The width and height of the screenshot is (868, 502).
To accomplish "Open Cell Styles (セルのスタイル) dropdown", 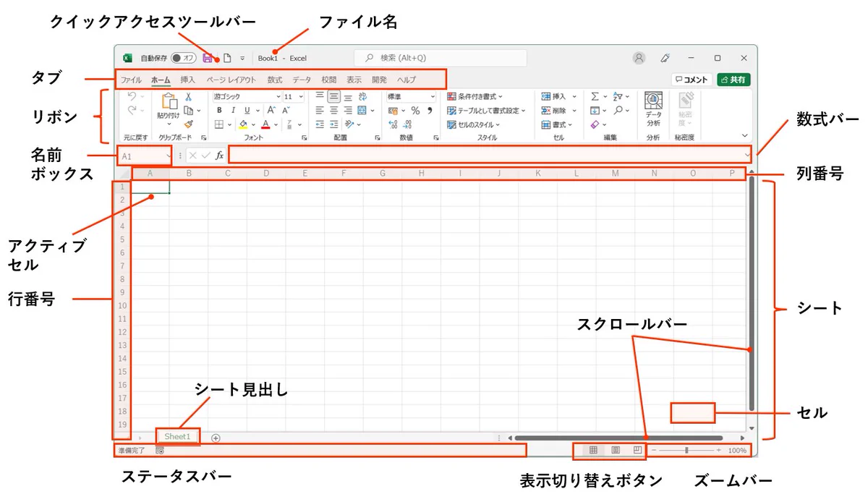I will [473, 124].
